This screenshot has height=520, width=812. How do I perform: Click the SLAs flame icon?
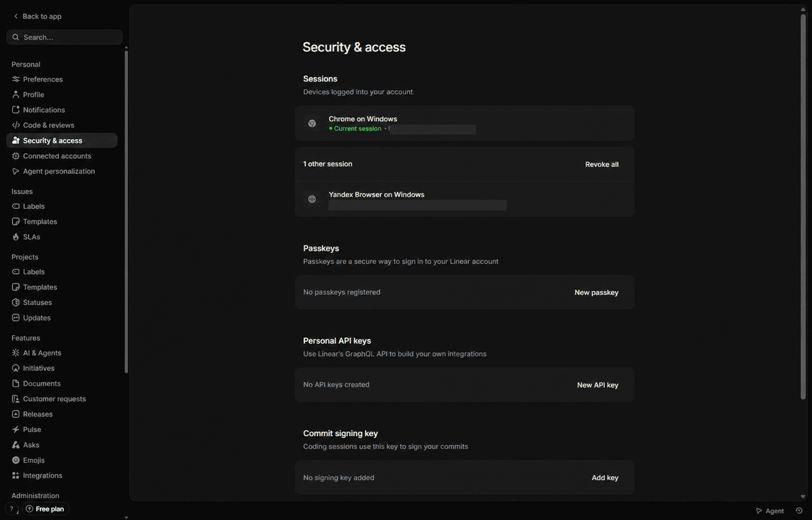coord(16,237)
